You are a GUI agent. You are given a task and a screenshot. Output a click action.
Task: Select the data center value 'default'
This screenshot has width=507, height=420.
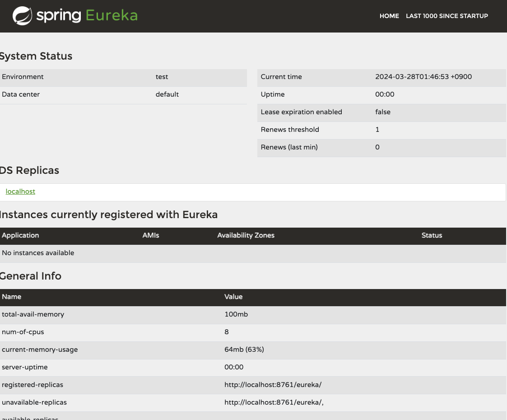167,94
